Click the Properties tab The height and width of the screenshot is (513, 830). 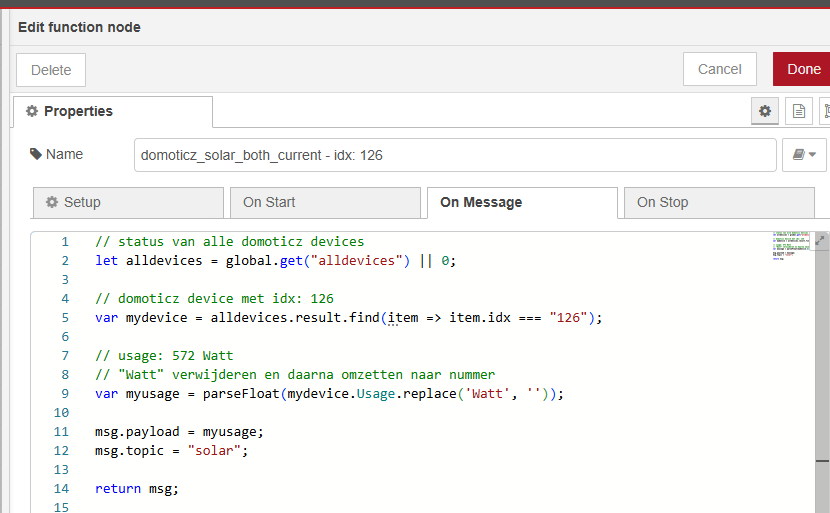coord(112,111)
